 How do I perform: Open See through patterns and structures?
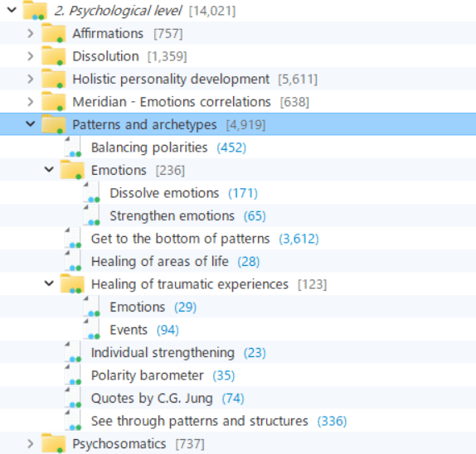pyautogui.click(x=200, y=421)
